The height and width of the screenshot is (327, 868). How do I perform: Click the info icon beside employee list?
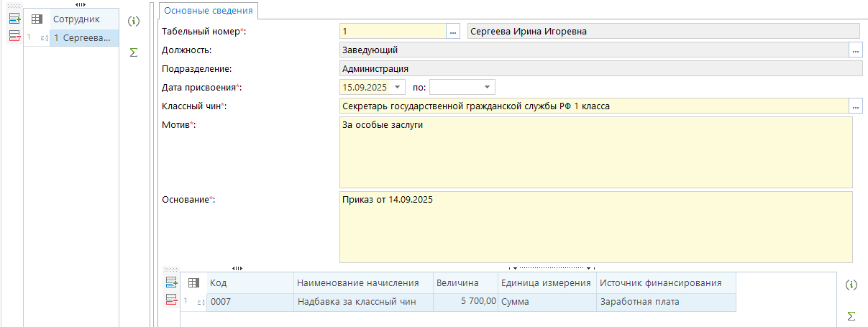tap(133, 22)
